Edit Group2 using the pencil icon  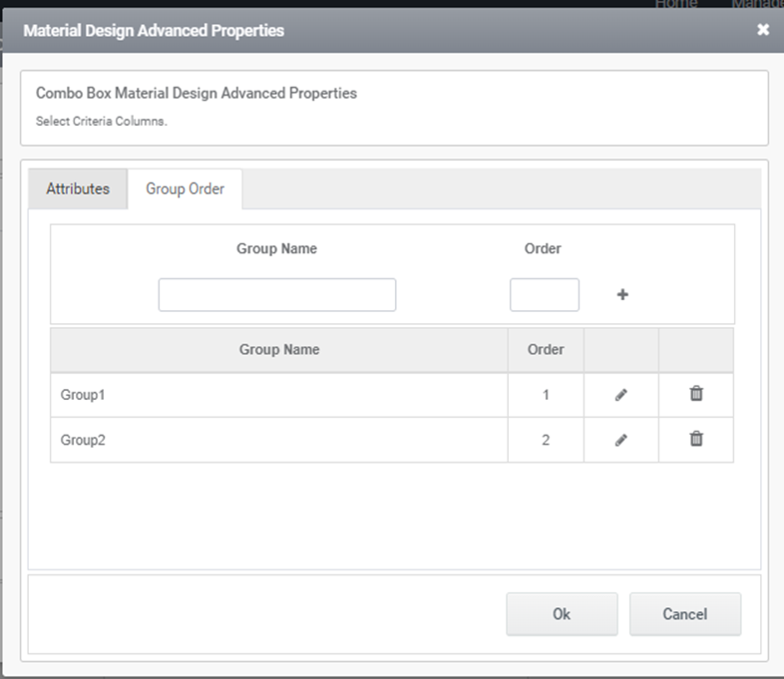pos(621,440)
